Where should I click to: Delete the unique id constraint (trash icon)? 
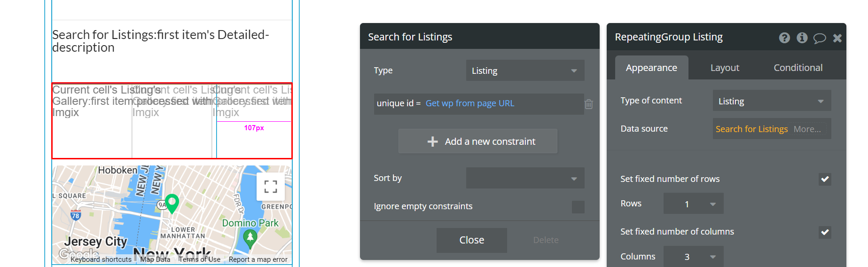[588, 104]
